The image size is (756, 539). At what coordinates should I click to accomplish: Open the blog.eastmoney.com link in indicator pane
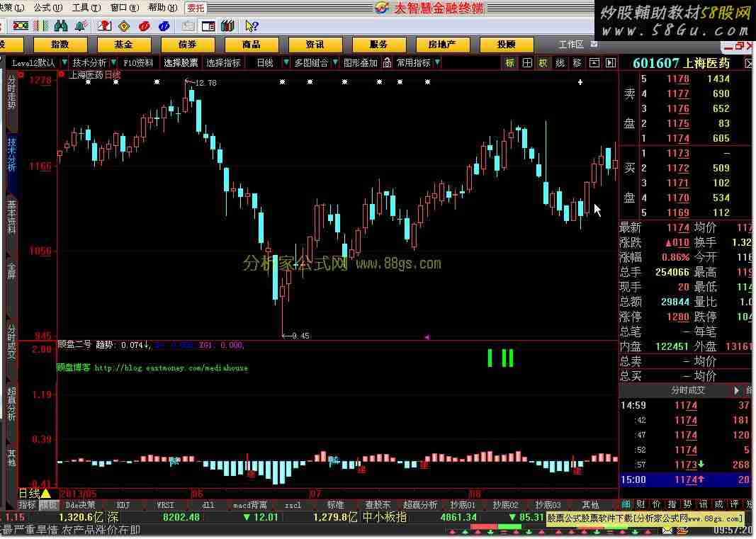(x=171, y=368)
